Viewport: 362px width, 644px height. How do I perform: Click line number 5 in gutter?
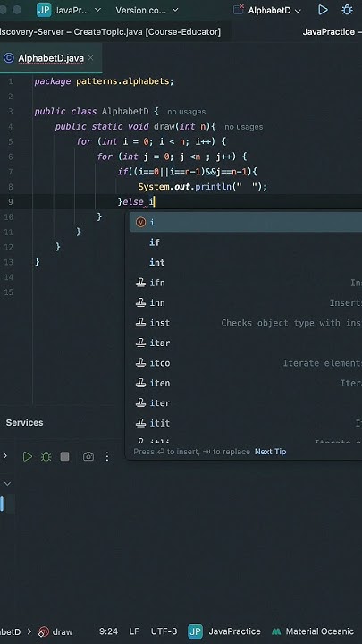click(9, 141)
